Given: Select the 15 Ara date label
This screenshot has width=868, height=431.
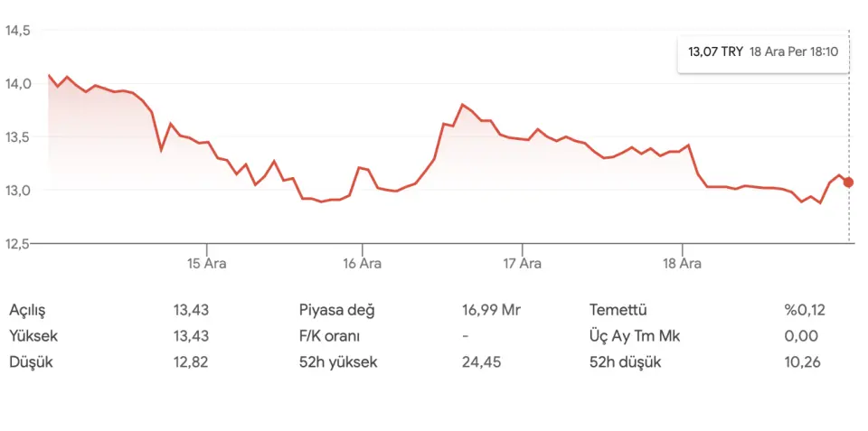Looking at the screenshot, I should 206,264.
